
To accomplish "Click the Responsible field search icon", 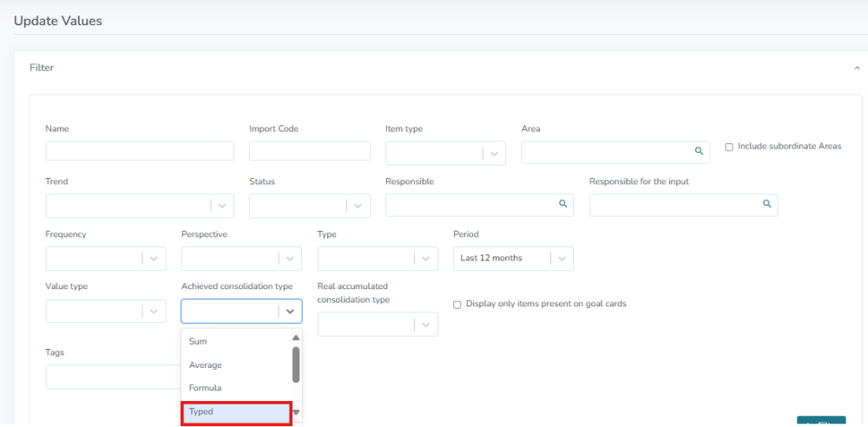I will tap(562, 204).
